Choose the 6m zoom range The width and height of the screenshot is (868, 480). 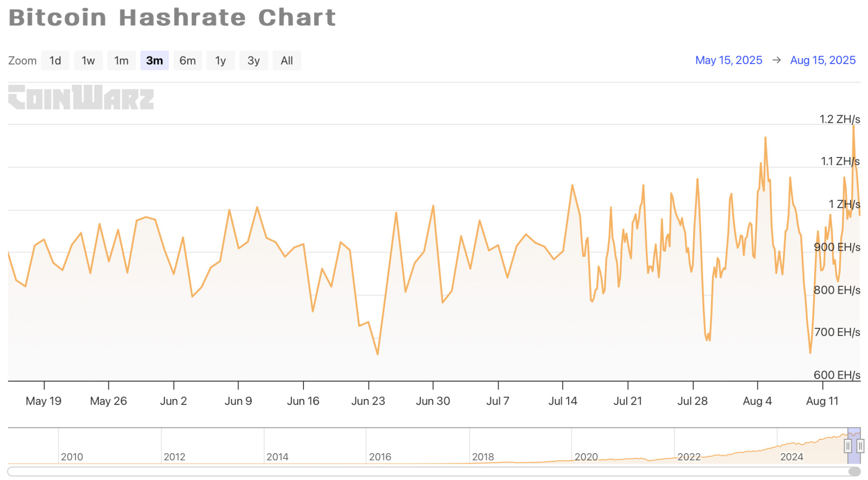(187, 61)
